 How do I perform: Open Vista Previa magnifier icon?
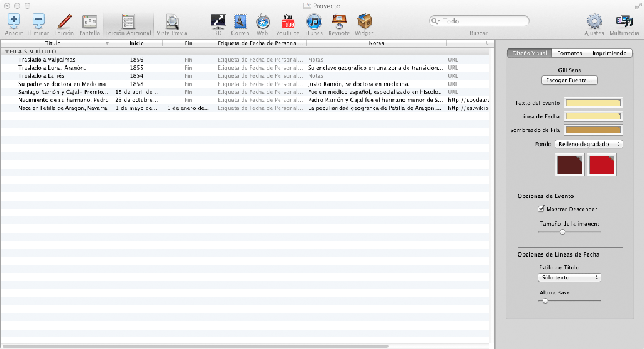click(172, 21)
